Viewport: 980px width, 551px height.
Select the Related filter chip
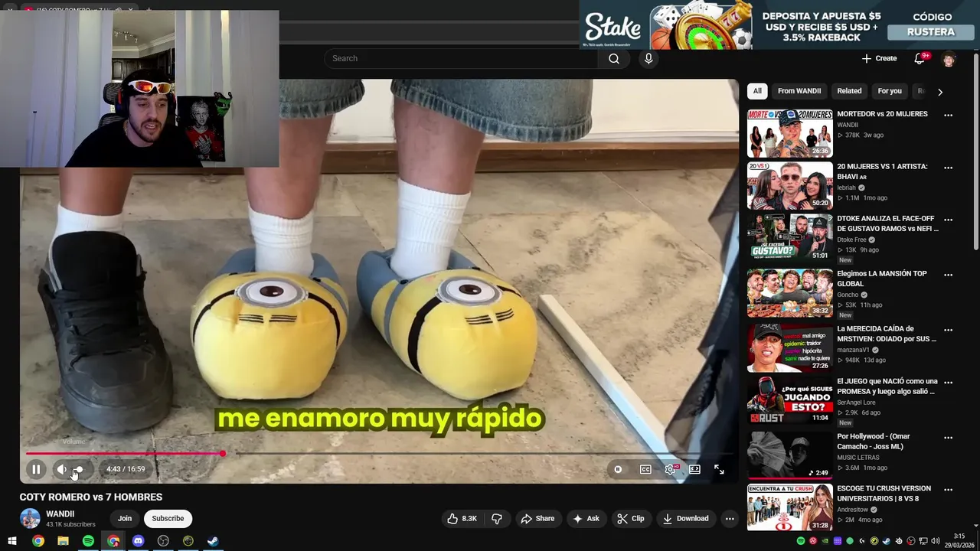click(849, 91)
